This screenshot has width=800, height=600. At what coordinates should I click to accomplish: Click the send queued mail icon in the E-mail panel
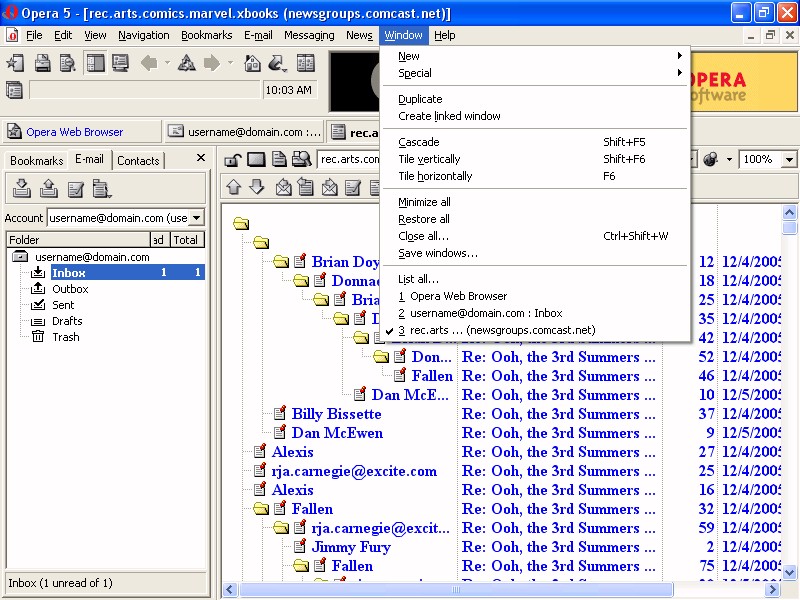(48, 189)
